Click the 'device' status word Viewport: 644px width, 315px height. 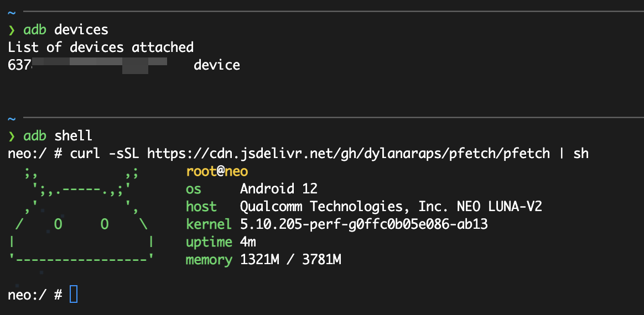coord(217,65)
